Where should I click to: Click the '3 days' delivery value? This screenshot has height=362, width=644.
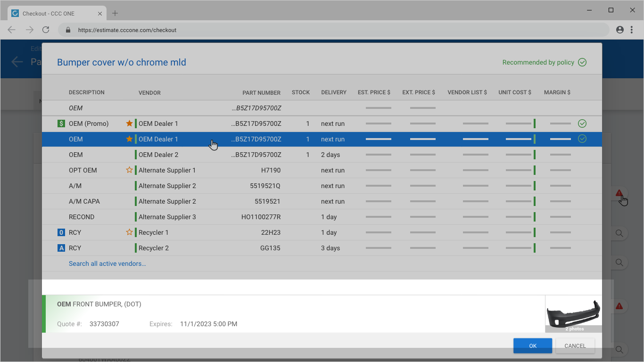click(x=330, y=248)
